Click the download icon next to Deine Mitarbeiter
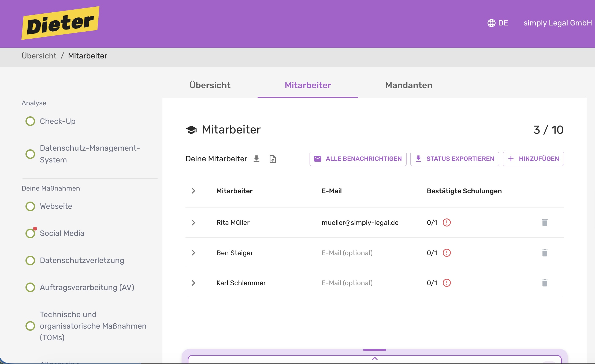 tap(256, 159)
